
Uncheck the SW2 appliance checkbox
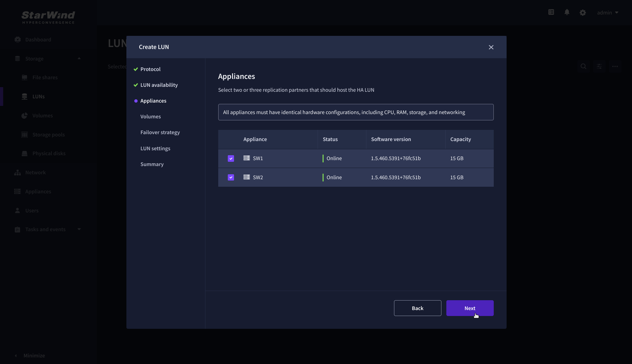[x=231, y=178]
